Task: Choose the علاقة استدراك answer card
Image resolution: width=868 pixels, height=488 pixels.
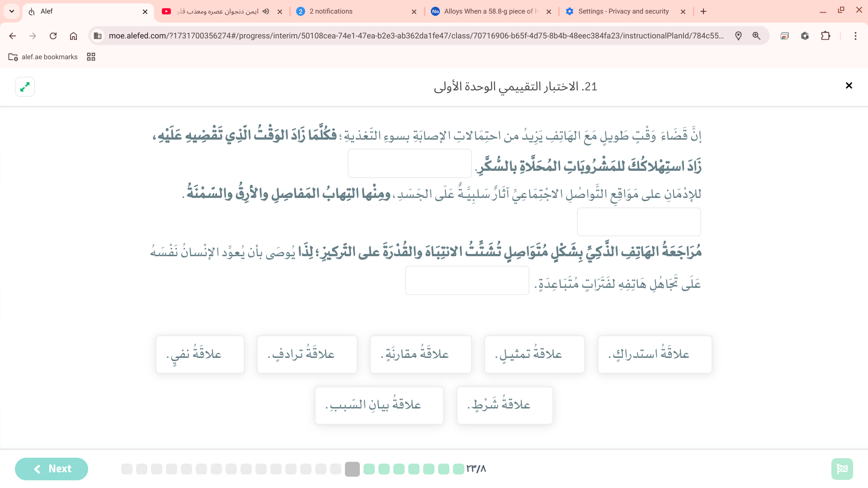Action: (654, 355)
